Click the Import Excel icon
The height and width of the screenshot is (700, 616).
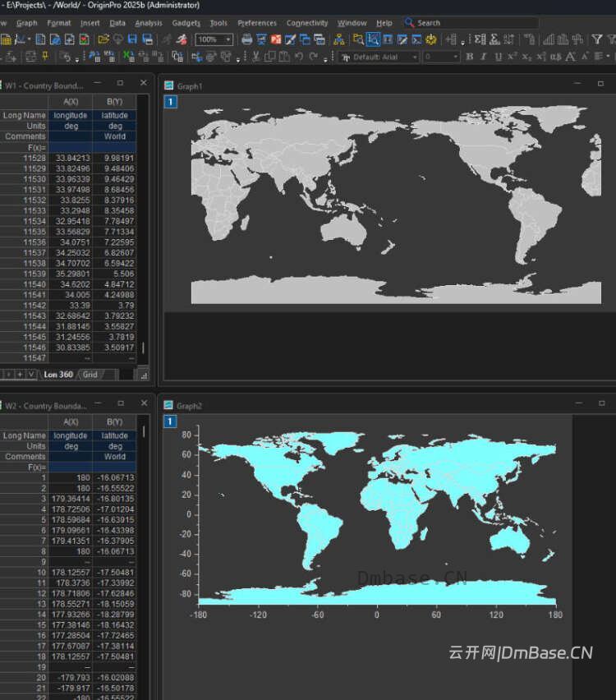coord(129,57)
